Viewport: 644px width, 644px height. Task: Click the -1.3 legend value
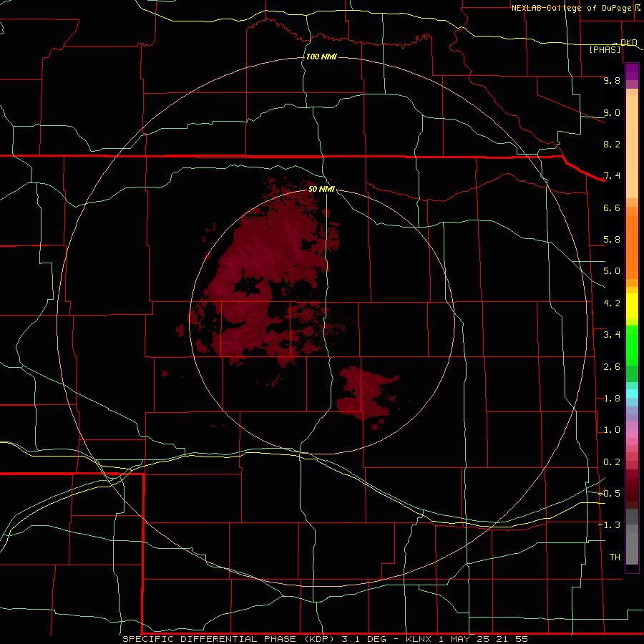coord(610,525)
